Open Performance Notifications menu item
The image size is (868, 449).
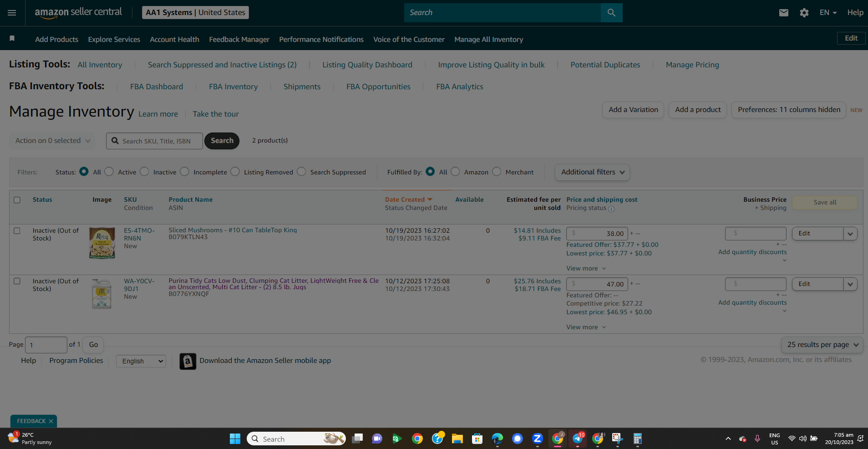(x=321, y=40)
